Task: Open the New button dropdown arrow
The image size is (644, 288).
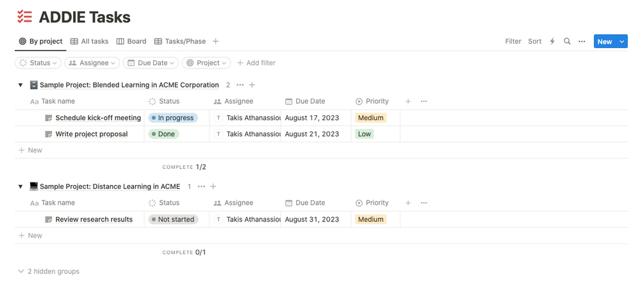Action: (622, 42)
